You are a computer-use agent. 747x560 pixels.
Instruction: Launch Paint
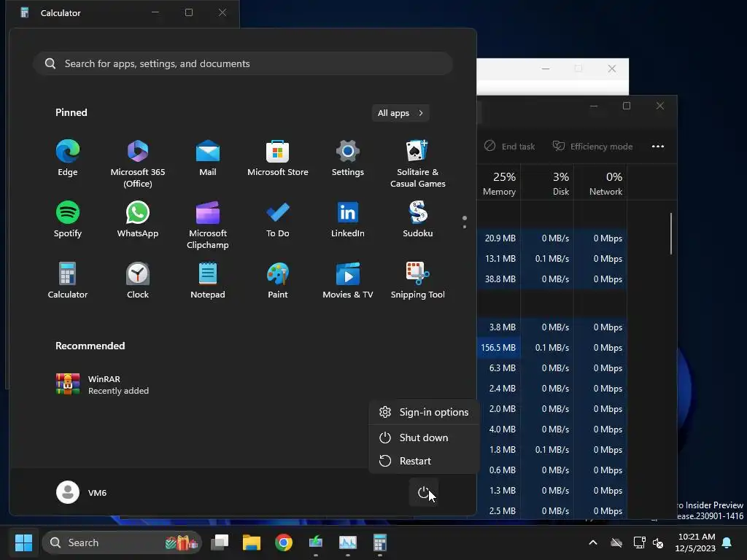(x=278, y=281)
